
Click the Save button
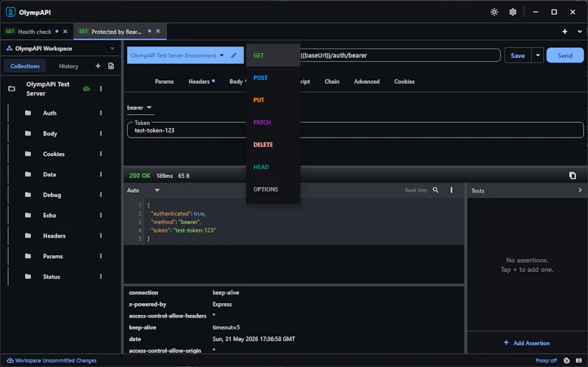(517, 56)
